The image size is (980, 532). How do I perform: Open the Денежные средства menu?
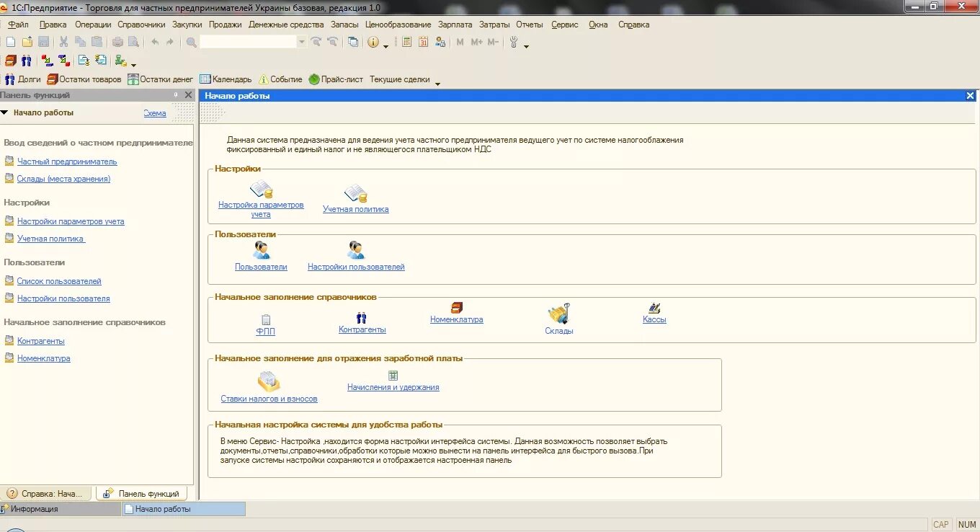tap(286, 25)
